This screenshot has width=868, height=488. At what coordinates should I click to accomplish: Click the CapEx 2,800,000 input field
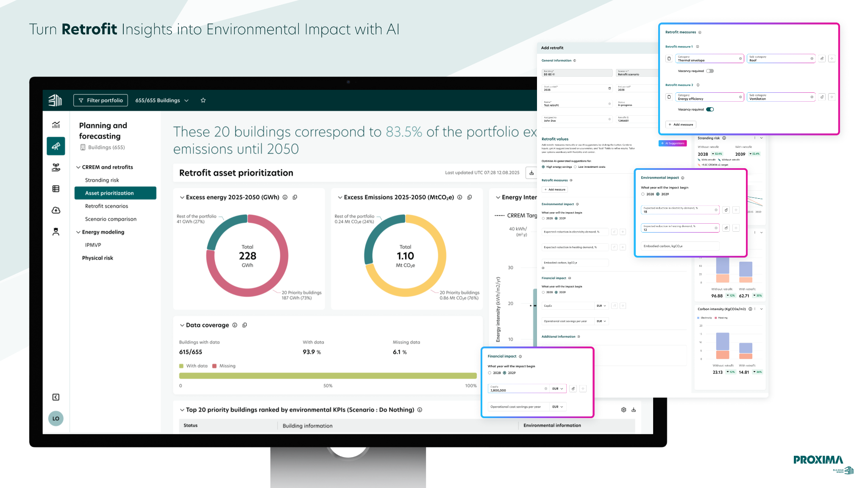point(519,388)
